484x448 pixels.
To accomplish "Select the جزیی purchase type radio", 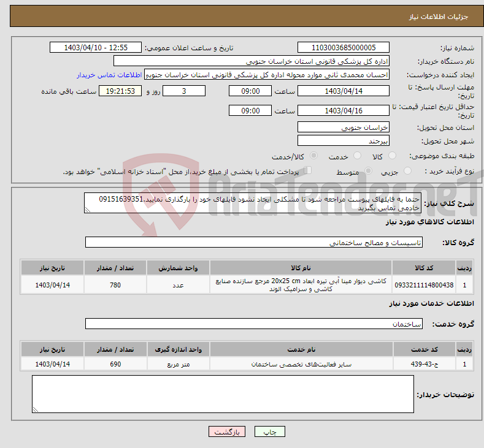I will [407, 171].
